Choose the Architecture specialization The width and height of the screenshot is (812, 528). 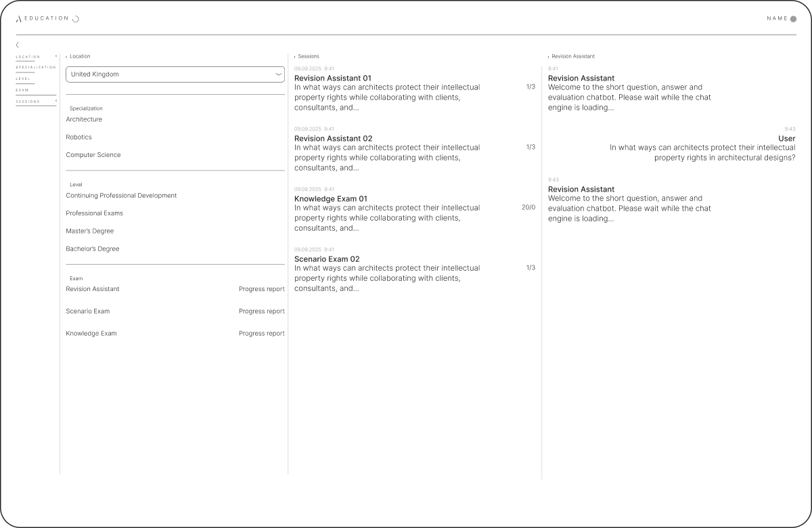(x=84, y=120)
